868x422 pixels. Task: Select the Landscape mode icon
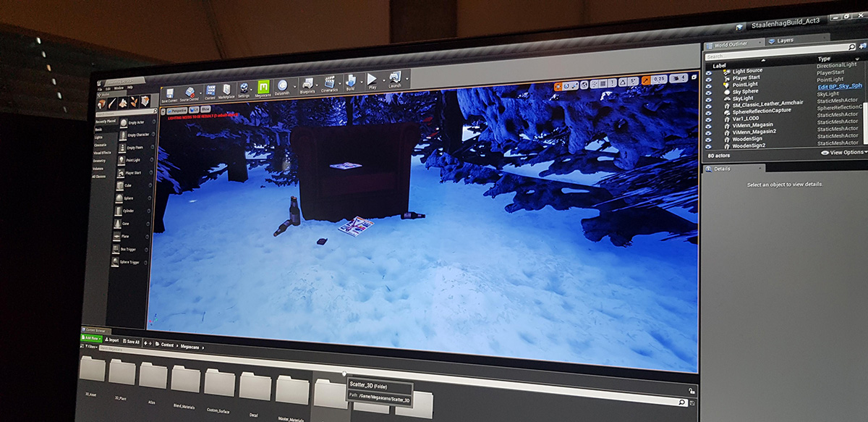[124, 102]
